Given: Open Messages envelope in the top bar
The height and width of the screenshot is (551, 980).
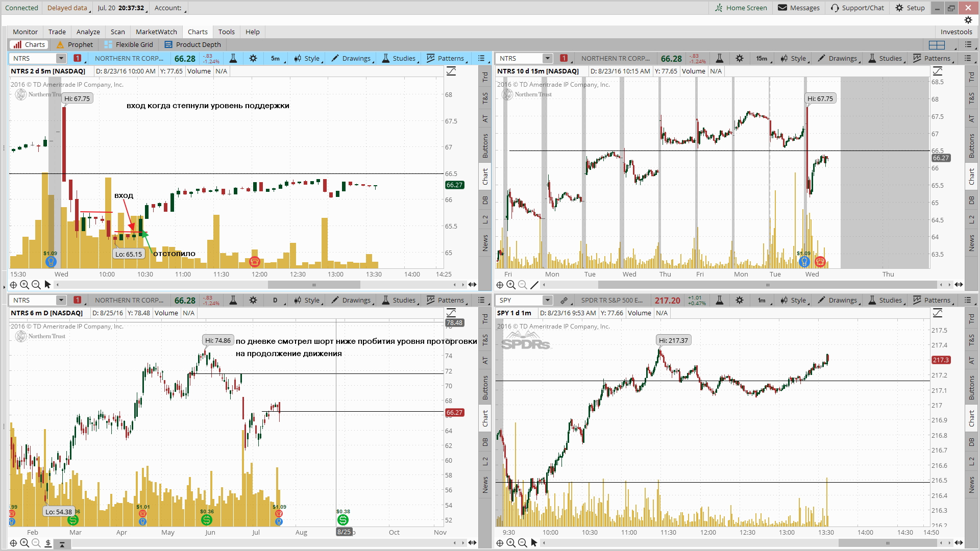Looking at the screenshot, I should click(798, 8).
